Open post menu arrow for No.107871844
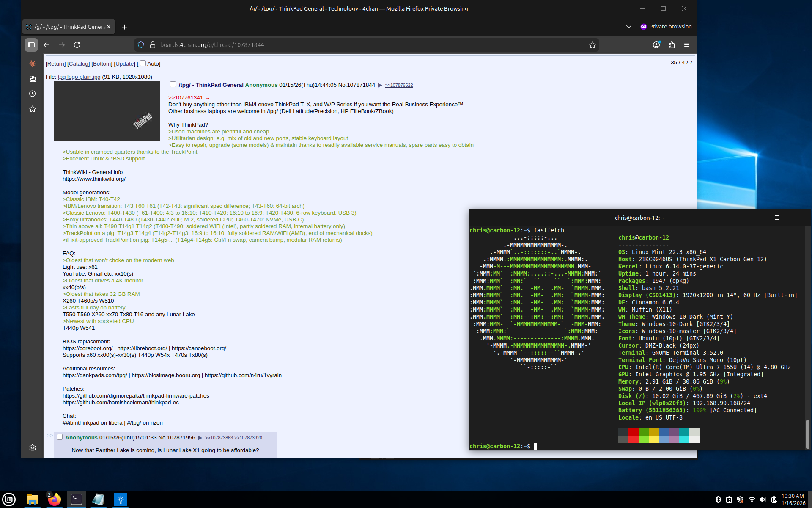Viewport: 812px width, 508px height. 380,85
